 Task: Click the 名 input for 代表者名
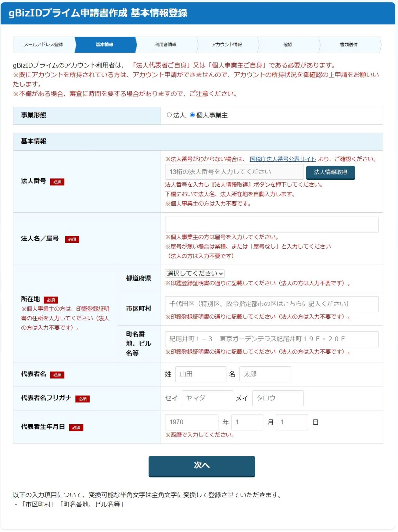click(x=265, y=374)
